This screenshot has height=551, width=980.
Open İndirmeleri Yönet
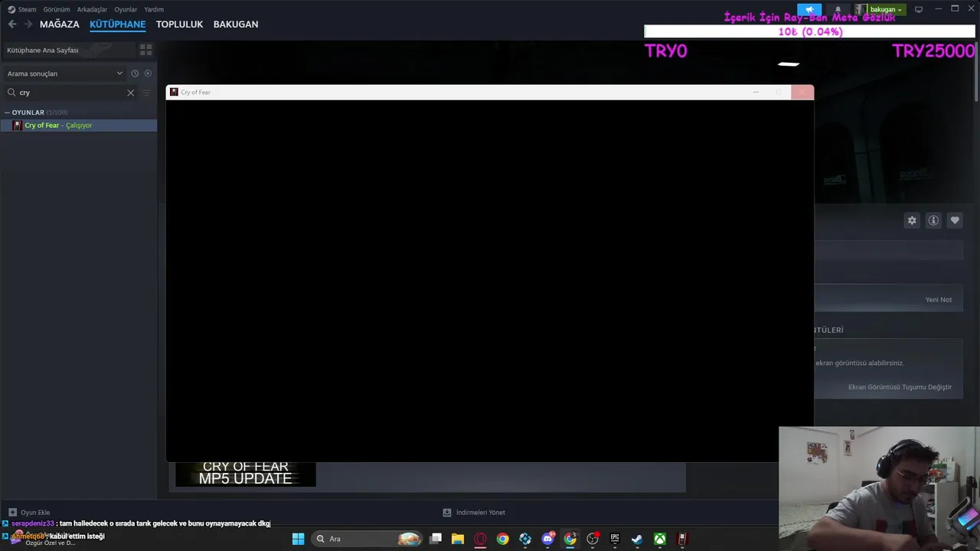(x=474, y=513)
